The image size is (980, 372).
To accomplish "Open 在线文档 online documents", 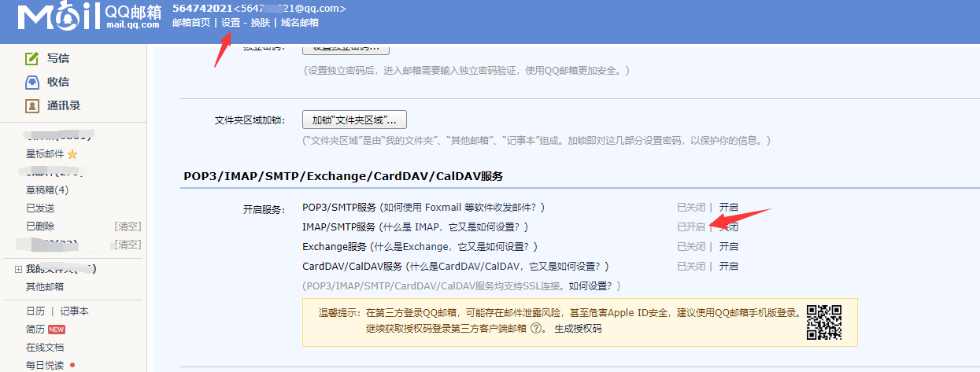I will [45, 348].
